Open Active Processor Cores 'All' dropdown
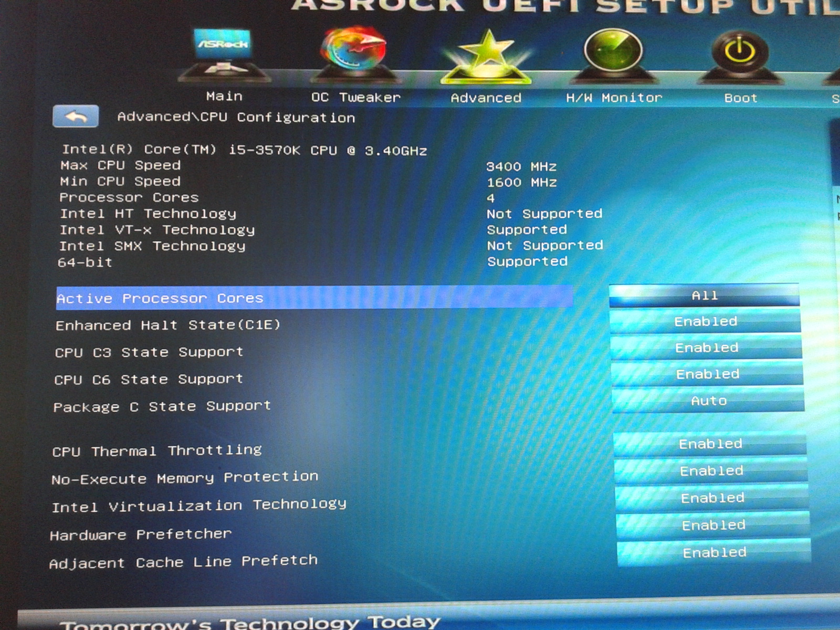The image size is (840, 630). 704,296
